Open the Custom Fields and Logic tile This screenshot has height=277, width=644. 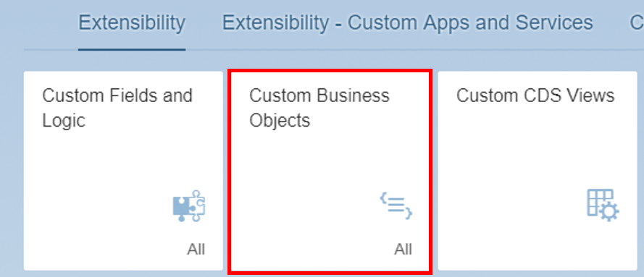pos(123,171)
